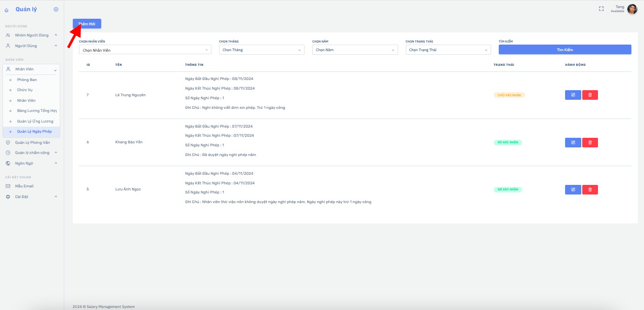Expand the Cài Đặt sidebar section
This screenshot has height=310, width=644.
(31, 197)
